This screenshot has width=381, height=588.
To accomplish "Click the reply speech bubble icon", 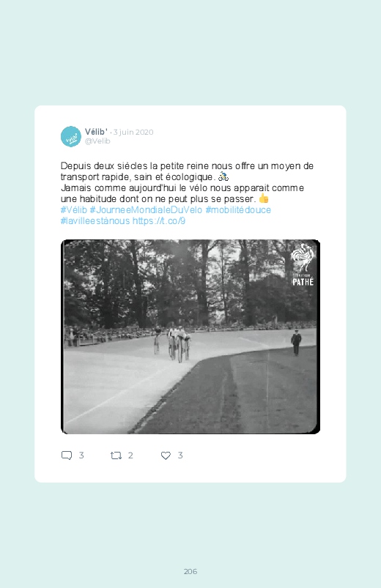I will pos(67,455).
